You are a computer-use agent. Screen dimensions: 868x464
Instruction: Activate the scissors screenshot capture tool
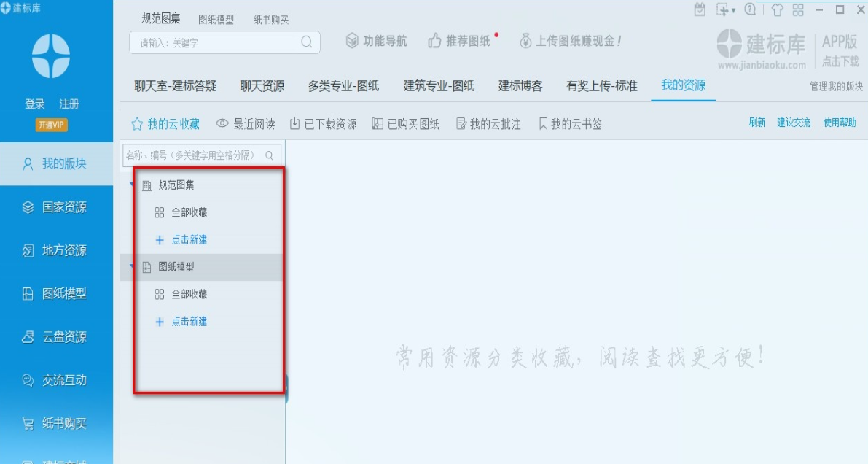point(722,9)
